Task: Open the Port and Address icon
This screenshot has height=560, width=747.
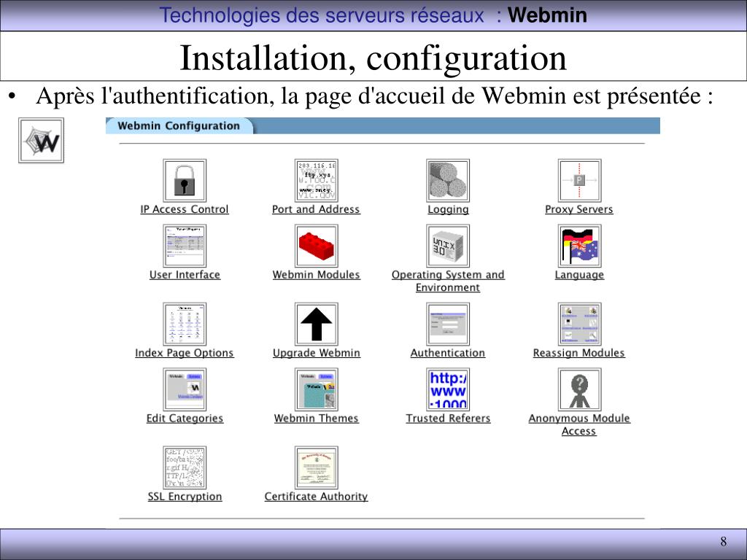Action: pos(317,181)
